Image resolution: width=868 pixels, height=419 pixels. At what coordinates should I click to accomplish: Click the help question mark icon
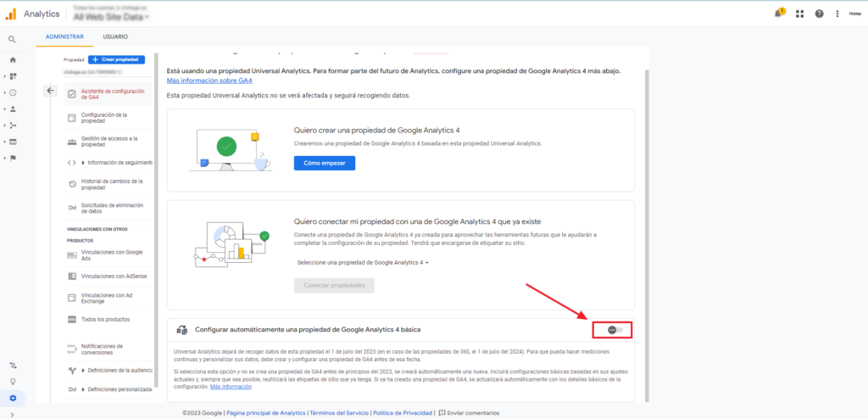[x=819, y=14]
